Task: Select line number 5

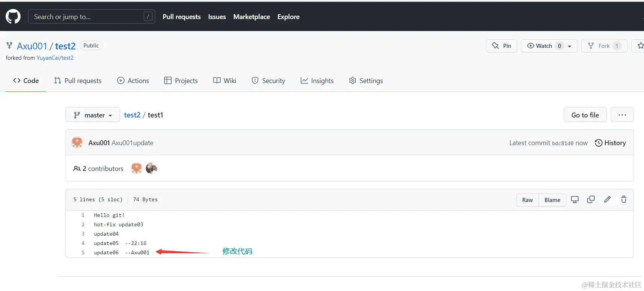Action: point(83,252)
